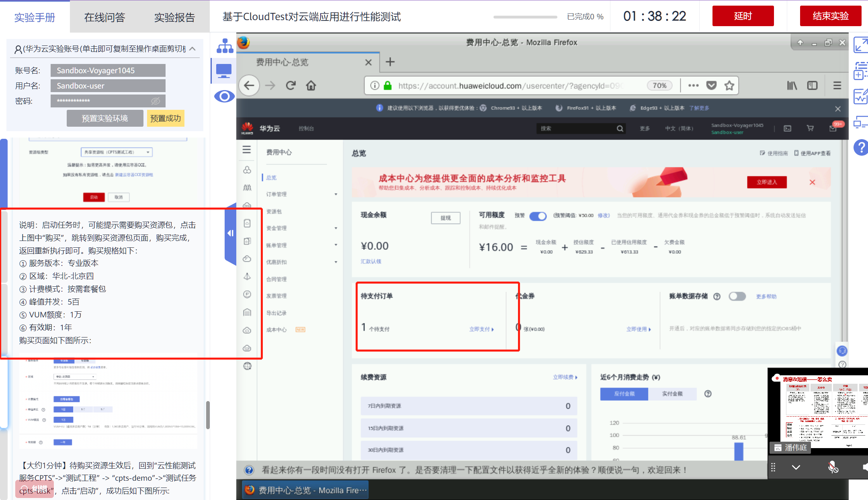The height and width of the screenshot is (500, 868).
Task: Toggle the 预警 available credit alert switch
Action: coord(538,216)
